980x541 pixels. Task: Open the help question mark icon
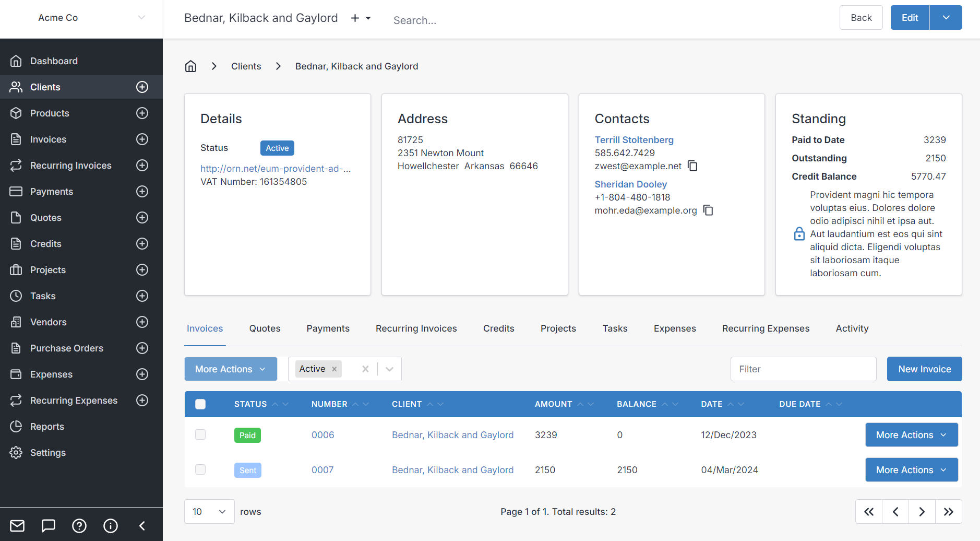[79, 526]
